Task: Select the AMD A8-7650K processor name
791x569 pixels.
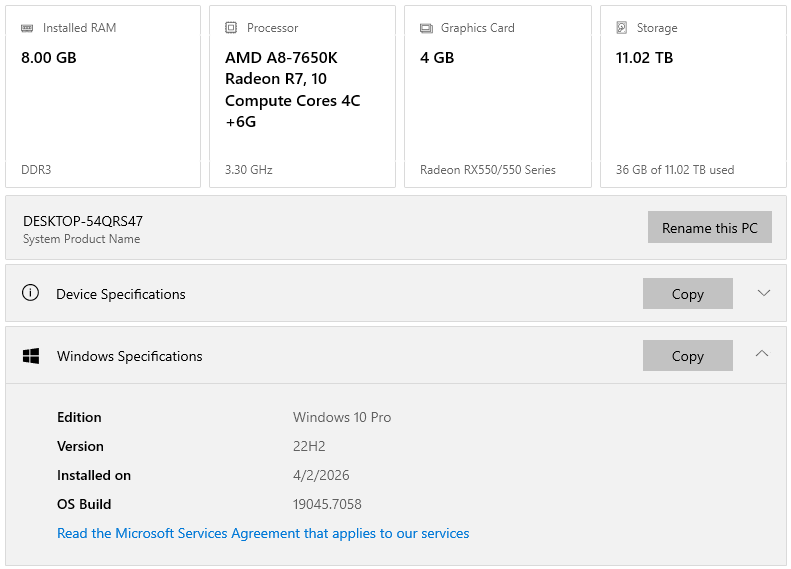Action: [293, 89]
